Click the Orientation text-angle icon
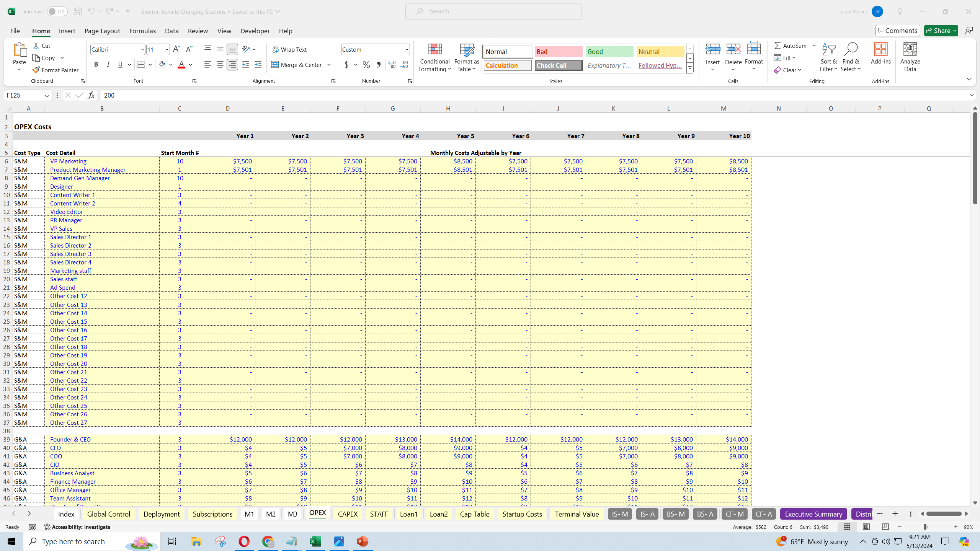 246,49
